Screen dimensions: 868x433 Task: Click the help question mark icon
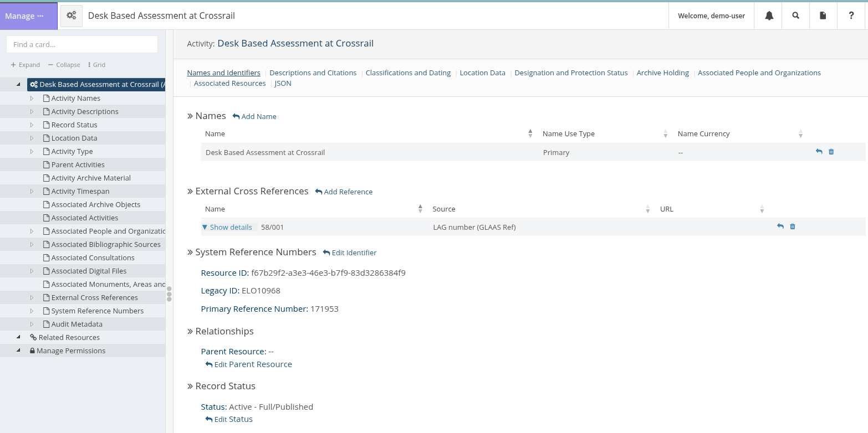[851, 16]
